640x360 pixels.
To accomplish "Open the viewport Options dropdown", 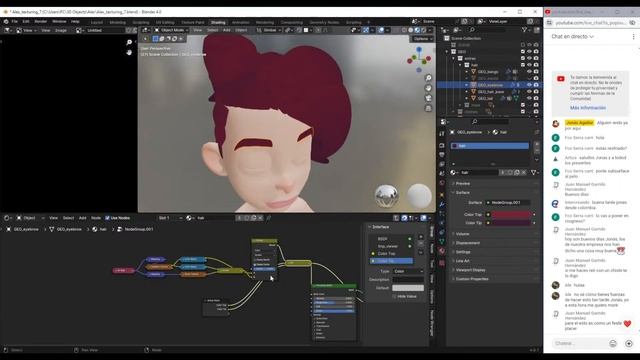I will (422, 39).
